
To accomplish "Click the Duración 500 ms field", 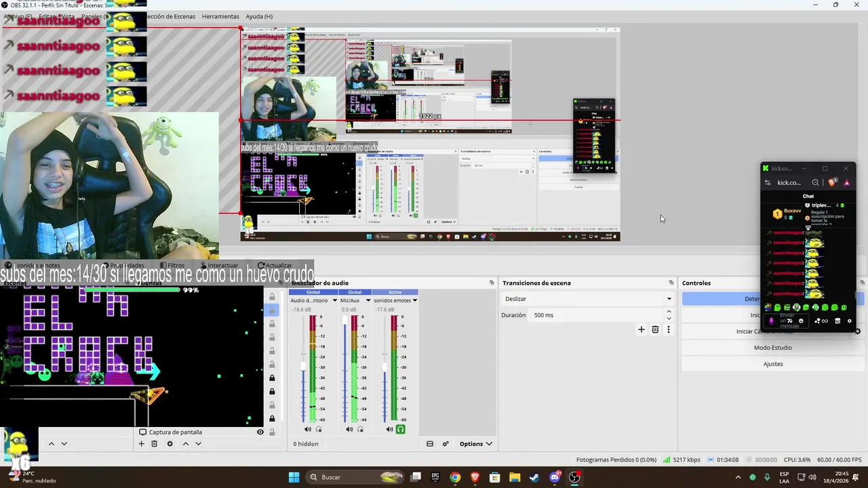I will (595, 315).
